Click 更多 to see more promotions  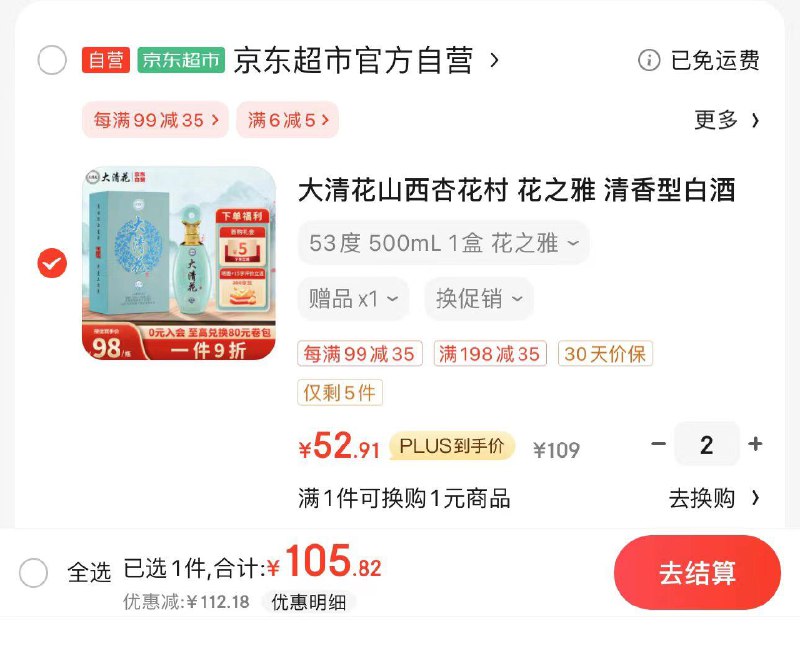(727, 120)
